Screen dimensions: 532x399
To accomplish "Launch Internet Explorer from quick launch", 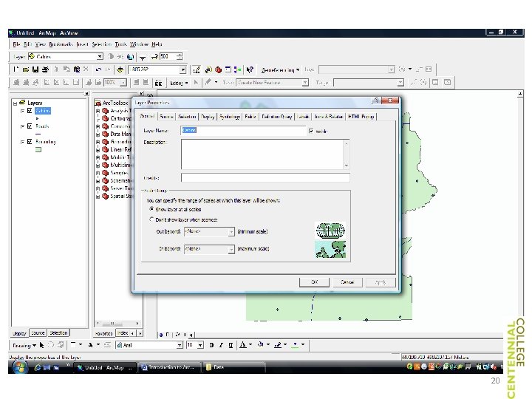I will click(38, 367).
